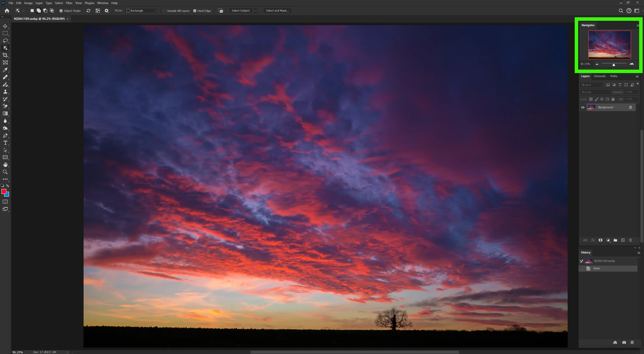The width and height of the screenshot is (644, 354).
Task: Select the Hand tool
Action: coord(5,164)
